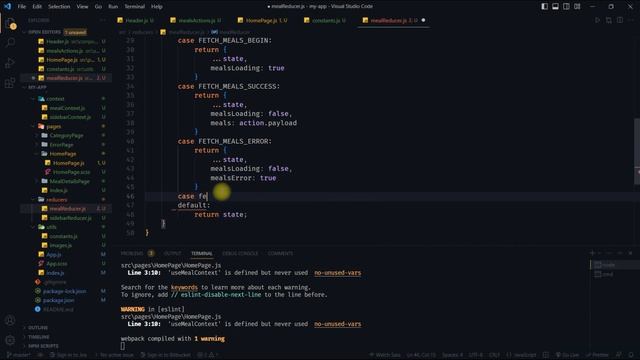Open mealContext.js in the file tree

pyautogui.click(x=67, y=108)
